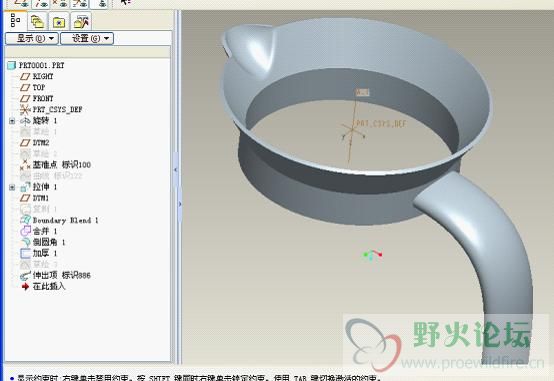Expand the 拉伸 1 feature node

tap(12, 187)
